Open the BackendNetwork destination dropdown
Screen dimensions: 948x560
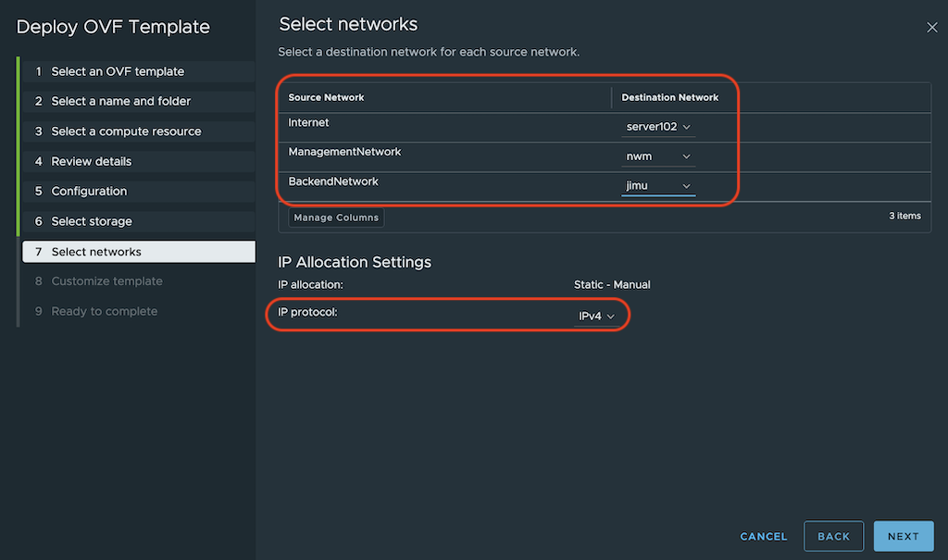pyautogui.click(x=659, y=186)
